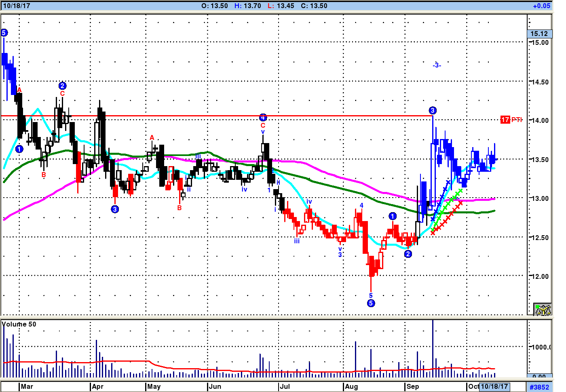Viewport: 566px width, 392px height.
Task: Select the circled 3 marker atop the September spike
Action: click(433, 110)
